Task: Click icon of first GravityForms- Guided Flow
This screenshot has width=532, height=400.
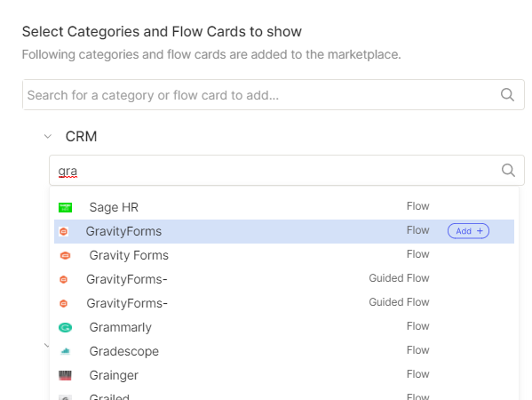Action: (x=63, y=279)
